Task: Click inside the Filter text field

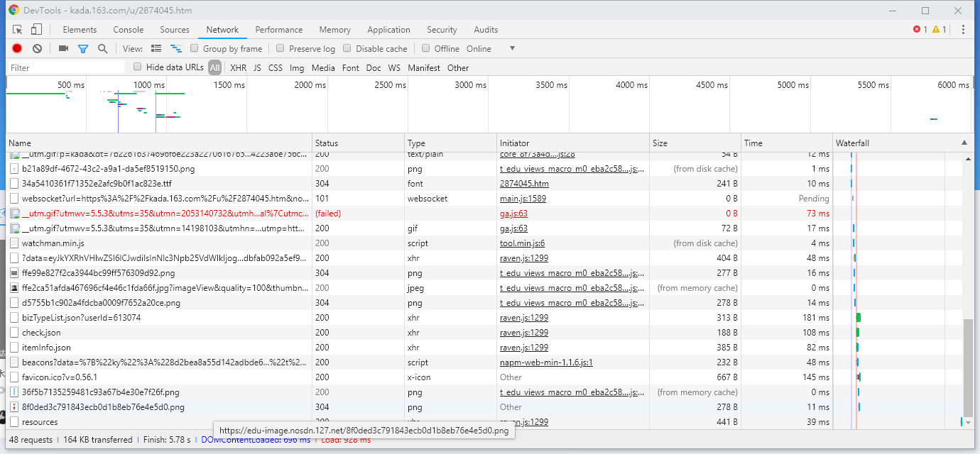Action: pos(66,68)
